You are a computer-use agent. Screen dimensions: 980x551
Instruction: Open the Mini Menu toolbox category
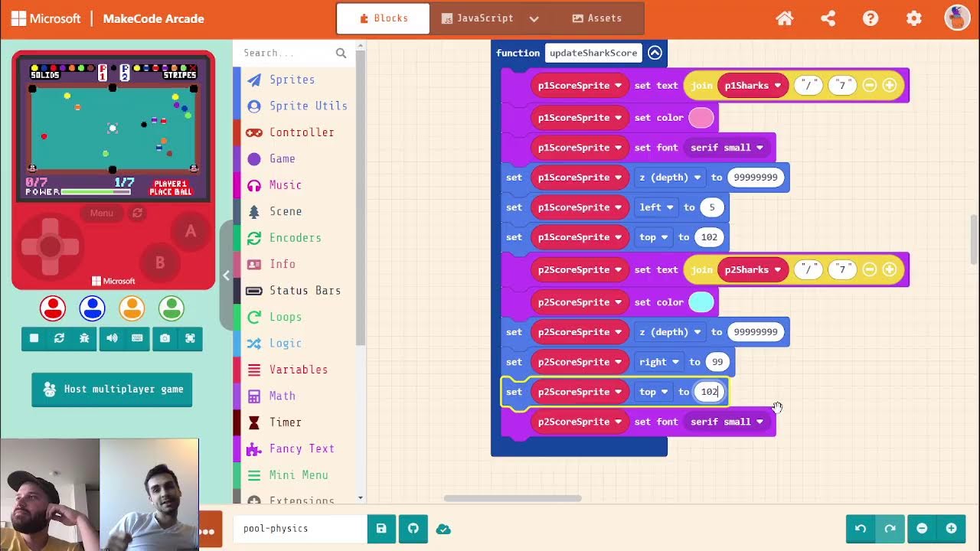(298, 475)
